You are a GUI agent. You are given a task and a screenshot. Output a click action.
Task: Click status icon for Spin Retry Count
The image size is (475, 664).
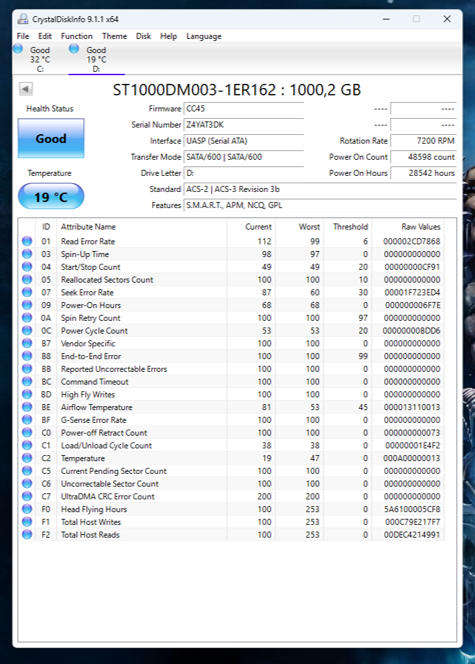pyautogui.click(x=27, y=317)
